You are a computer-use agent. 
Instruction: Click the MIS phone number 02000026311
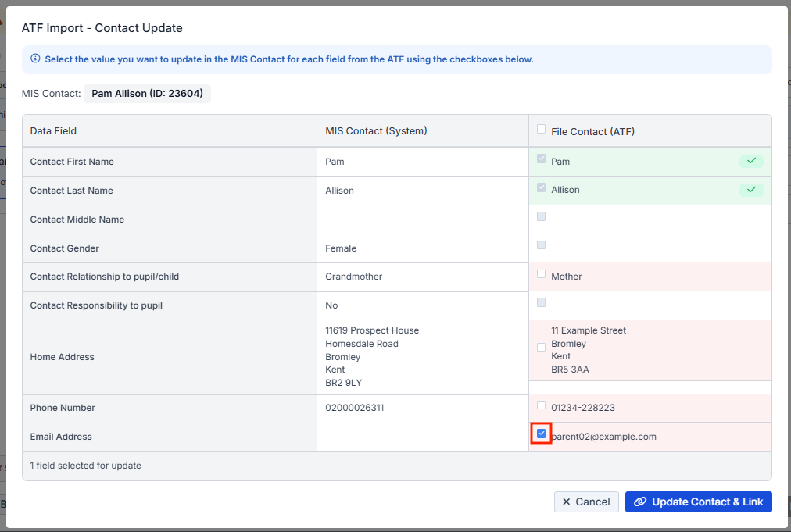click(x=355, y=408)
